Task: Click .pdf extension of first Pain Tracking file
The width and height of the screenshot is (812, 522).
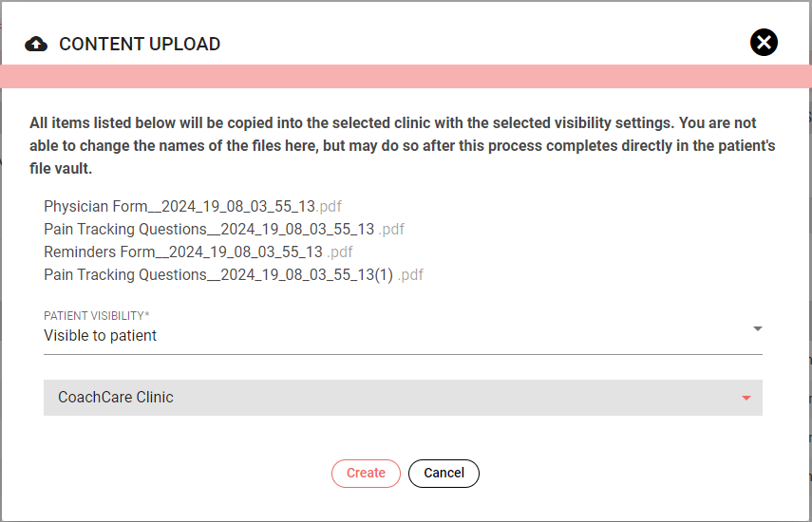Action: click(x=391, y=229)
